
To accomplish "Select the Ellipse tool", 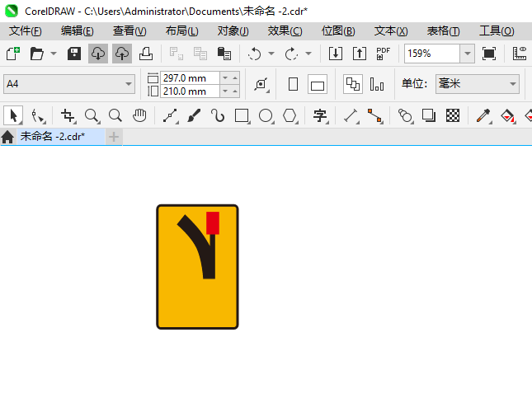I will click(x=266, y=115).
